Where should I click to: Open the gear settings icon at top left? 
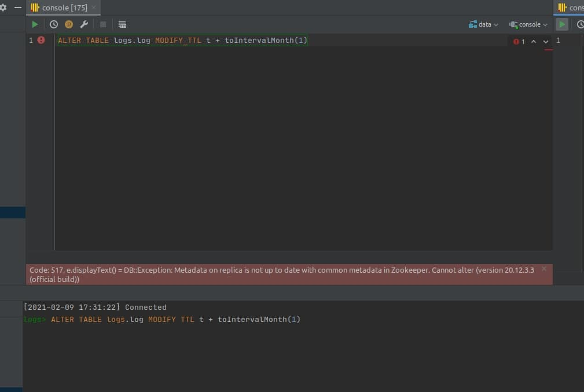3,8
